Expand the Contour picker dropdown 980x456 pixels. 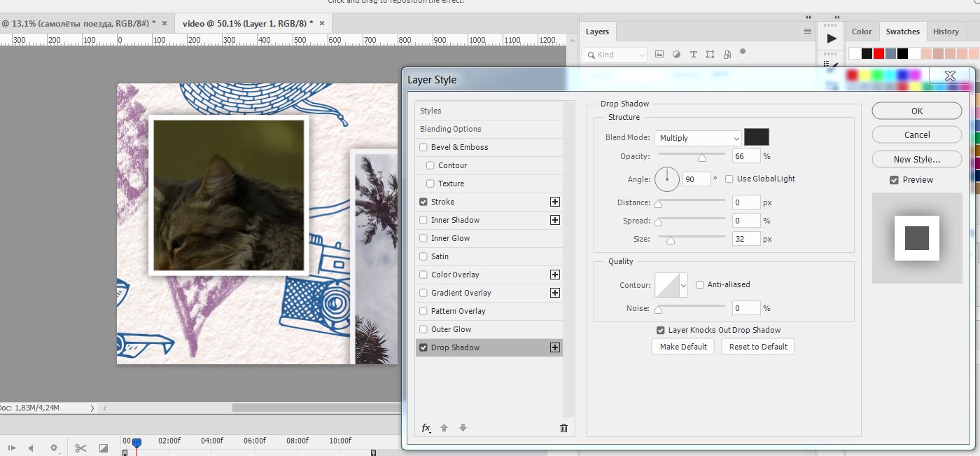click(683, 285)
